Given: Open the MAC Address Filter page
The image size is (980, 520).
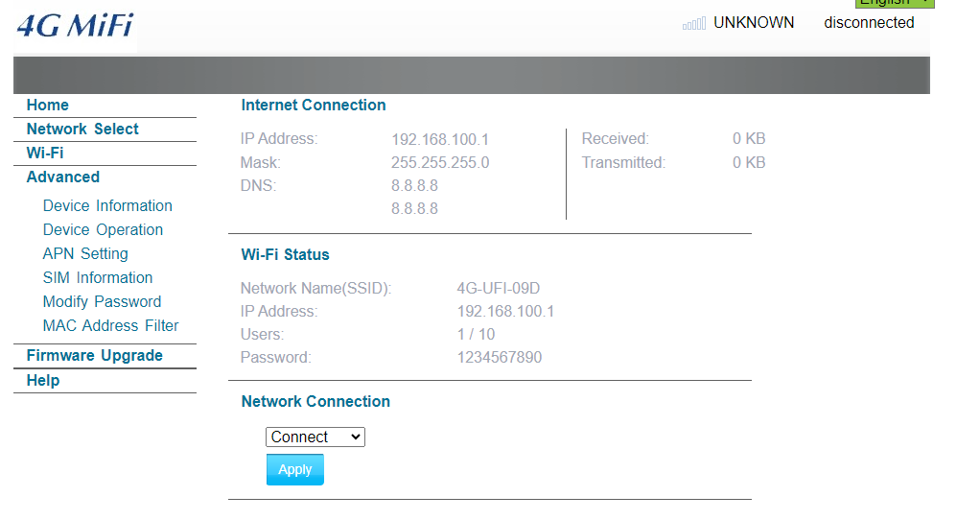Looking at the screenshot, I should [110, 326].
